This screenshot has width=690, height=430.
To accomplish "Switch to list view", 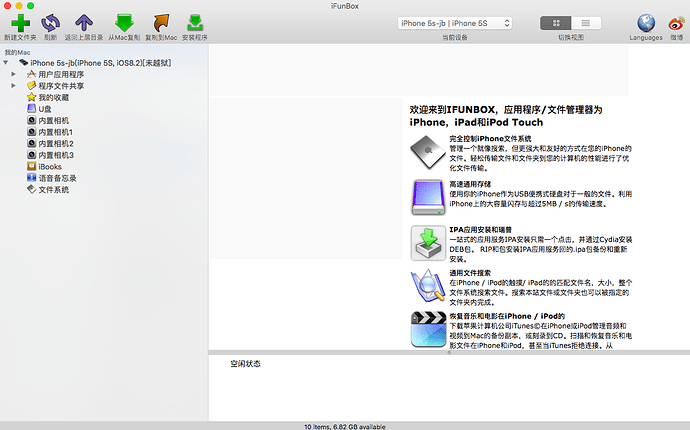I will (586, 23).
